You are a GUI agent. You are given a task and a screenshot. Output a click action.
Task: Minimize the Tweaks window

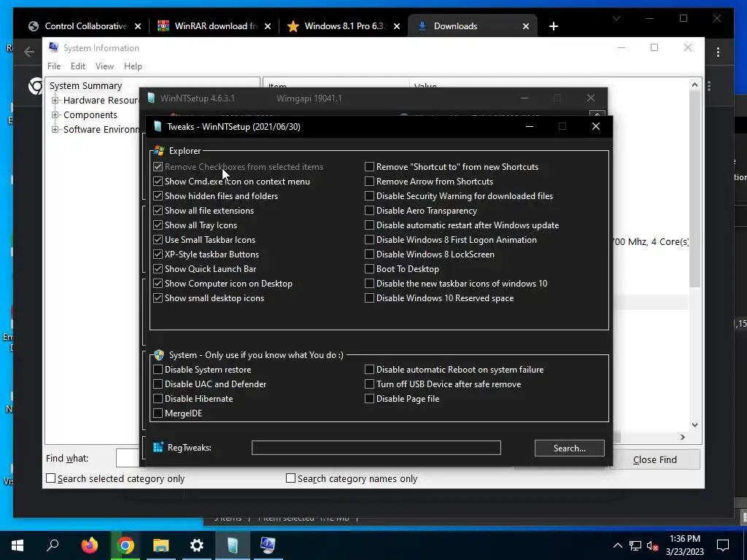[x=530, y=126]
